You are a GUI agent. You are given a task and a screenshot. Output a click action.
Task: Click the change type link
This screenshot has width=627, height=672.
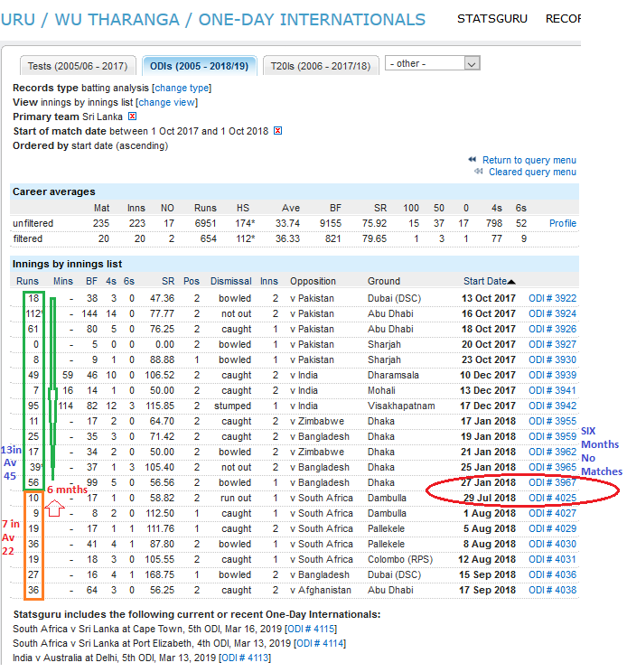click(x=182, y=88)
